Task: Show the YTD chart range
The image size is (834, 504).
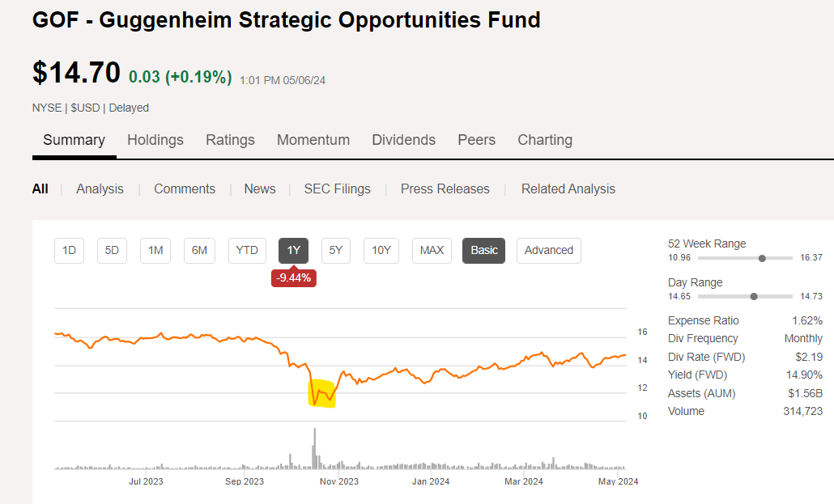Action: click(247, 251)
